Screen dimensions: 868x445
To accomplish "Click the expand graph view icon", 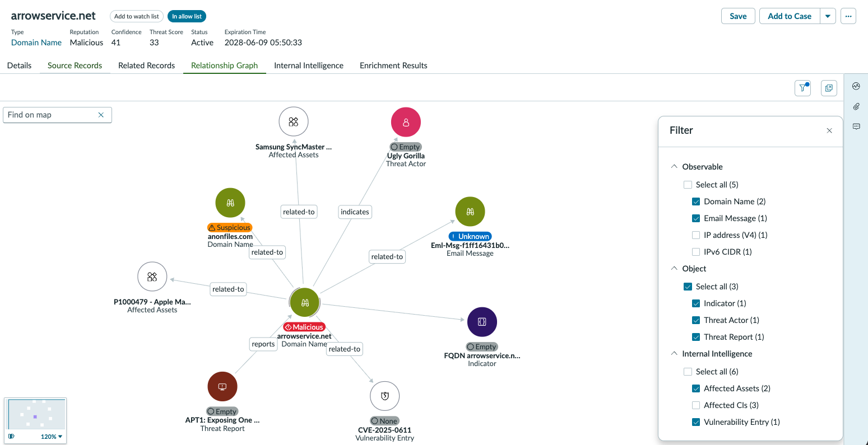I will 829,88.
